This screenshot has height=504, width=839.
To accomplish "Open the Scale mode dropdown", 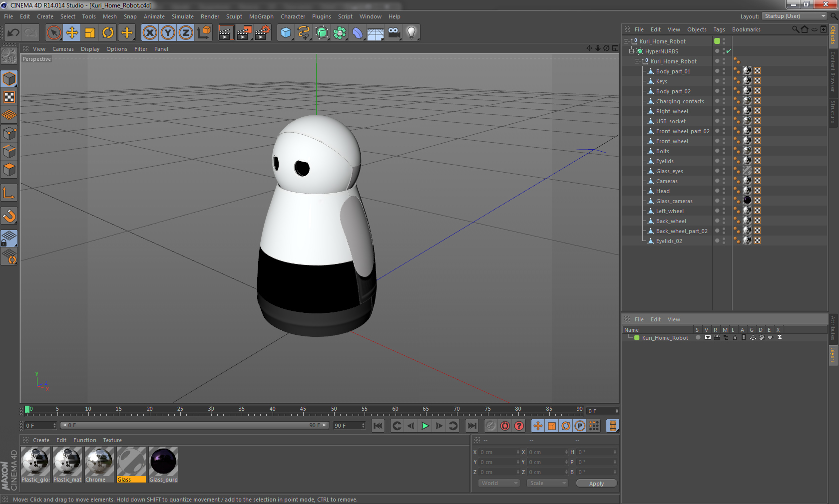I will (x=547, y=483).
